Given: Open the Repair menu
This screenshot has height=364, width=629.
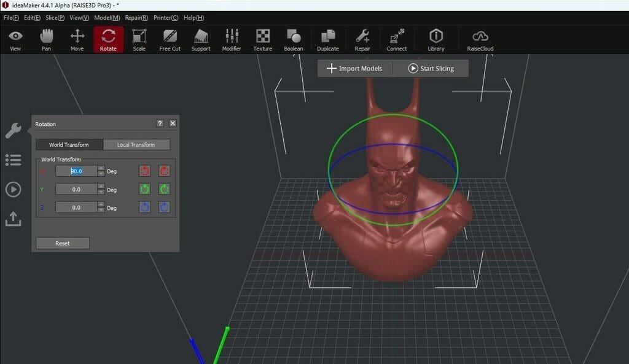Looking at the screenshot, I should point(136,18).
